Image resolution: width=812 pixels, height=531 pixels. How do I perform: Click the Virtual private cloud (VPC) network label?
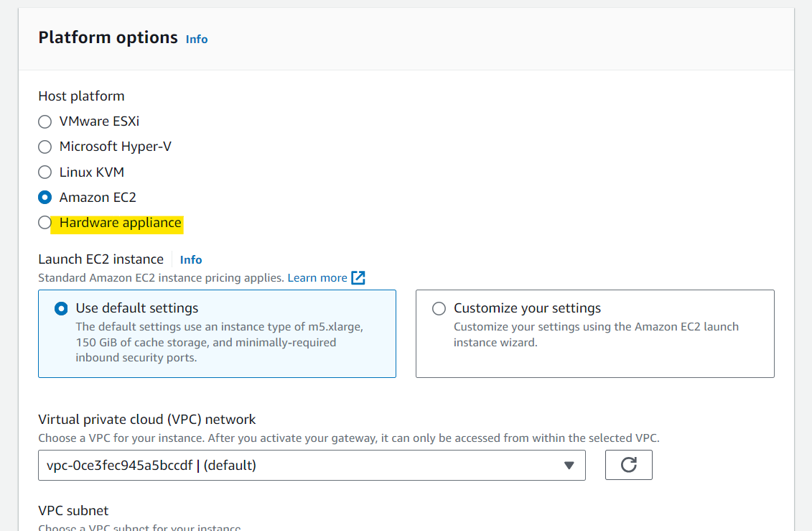(x=147, y=420)
